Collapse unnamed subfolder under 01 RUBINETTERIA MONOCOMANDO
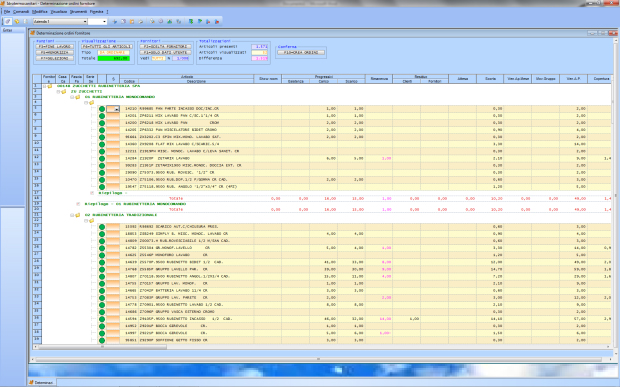620x387 pixels. pos(86,103)
